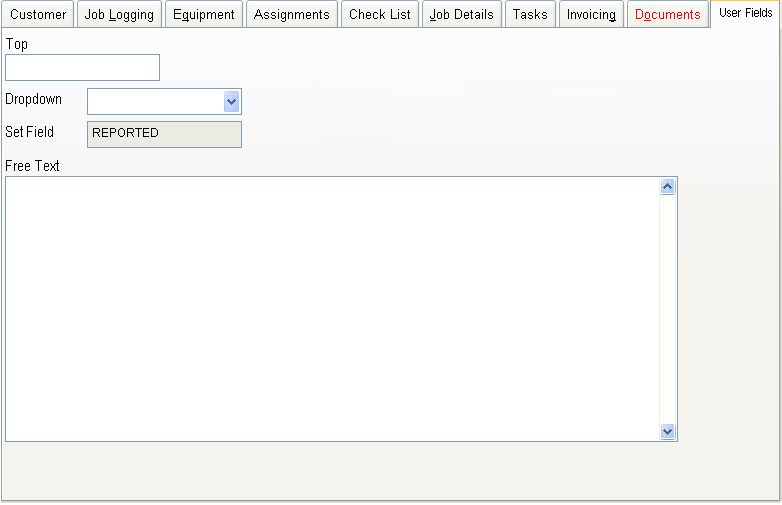The width and height of the screenshot is (782, 505).
Task: Click the Free Text vertical scrollbar track
Action: click(668, 308)
